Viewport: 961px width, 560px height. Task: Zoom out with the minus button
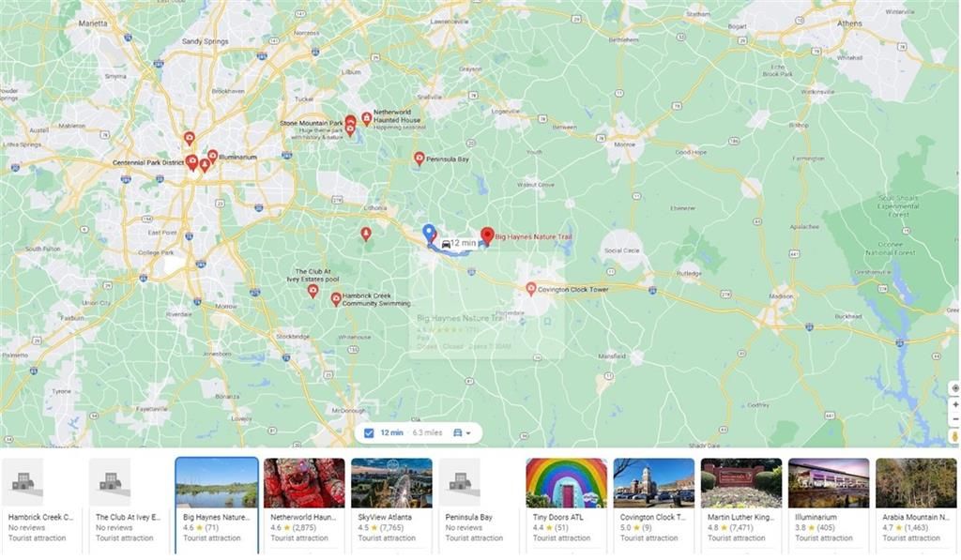tap(954, 419)
